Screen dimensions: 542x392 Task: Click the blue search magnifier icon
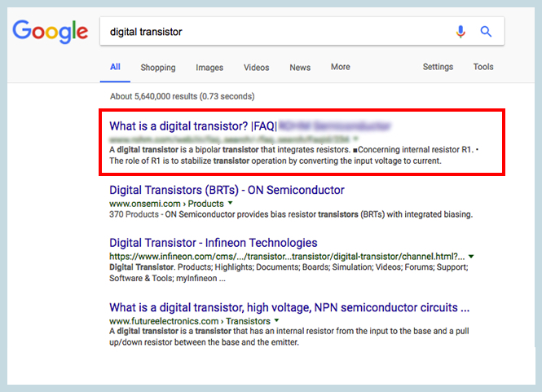[486, 32]
